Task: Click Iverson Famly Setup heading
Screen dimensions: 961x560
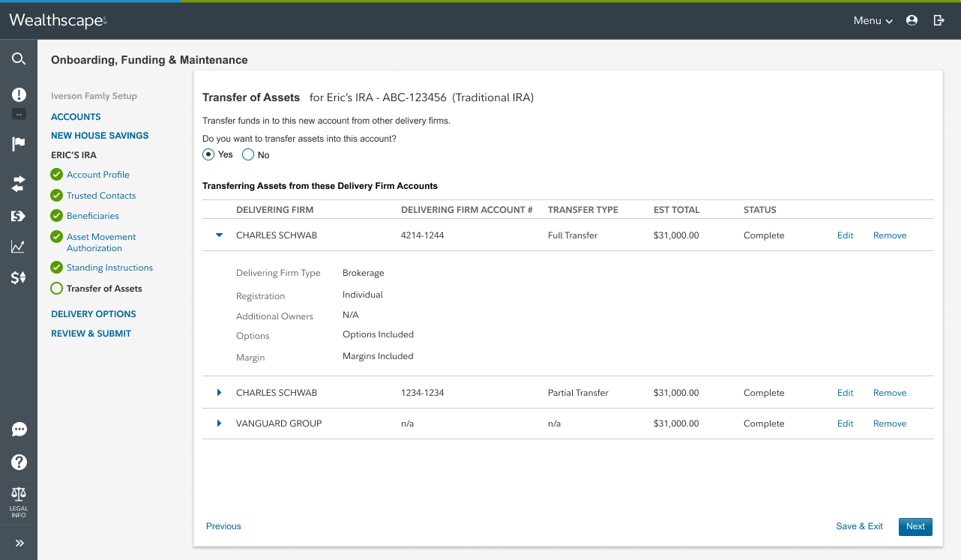Action: point(94,96)
